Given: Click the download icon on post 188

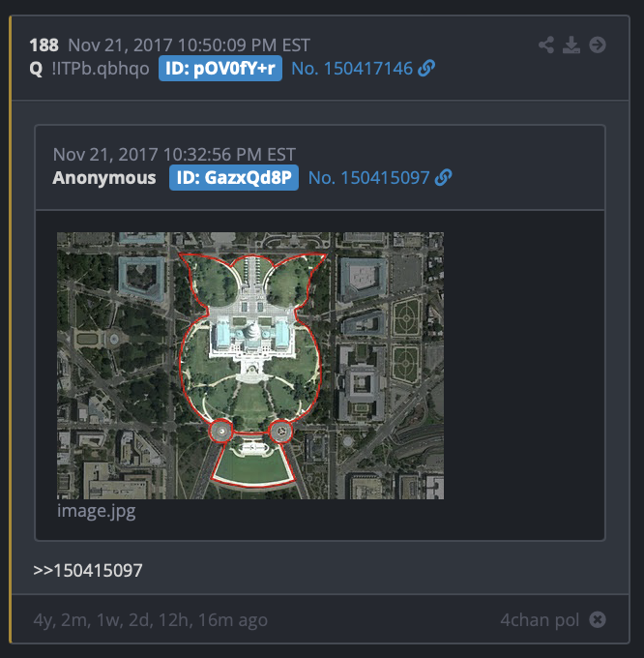Looking at the screenshot, I should (x=571, y=45).
